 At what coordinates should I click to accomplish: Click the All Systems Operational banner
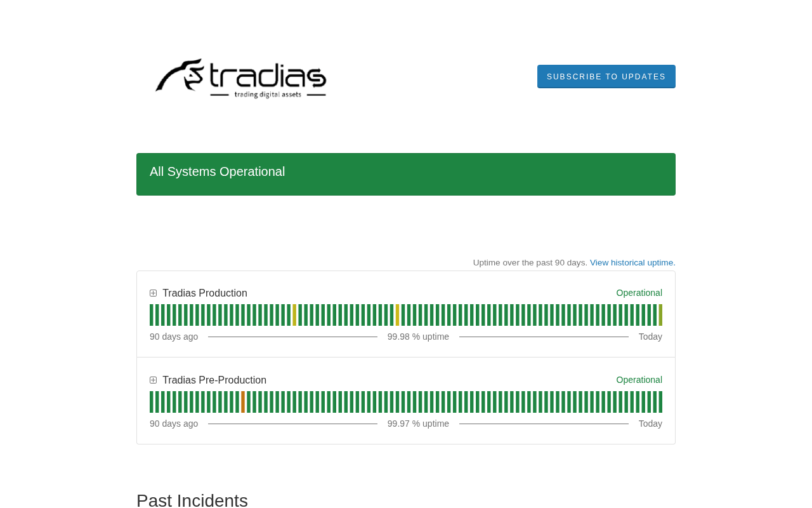coord(406,174)
